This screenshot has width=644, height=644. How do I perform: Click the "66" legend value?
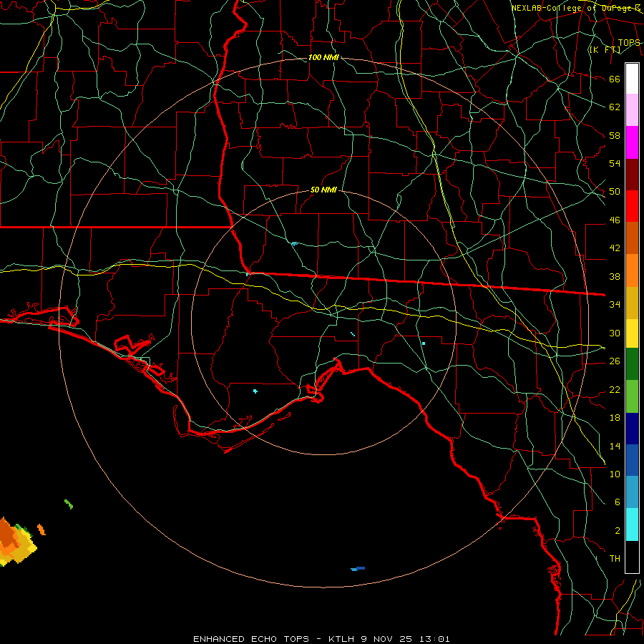tap(615, 79)
